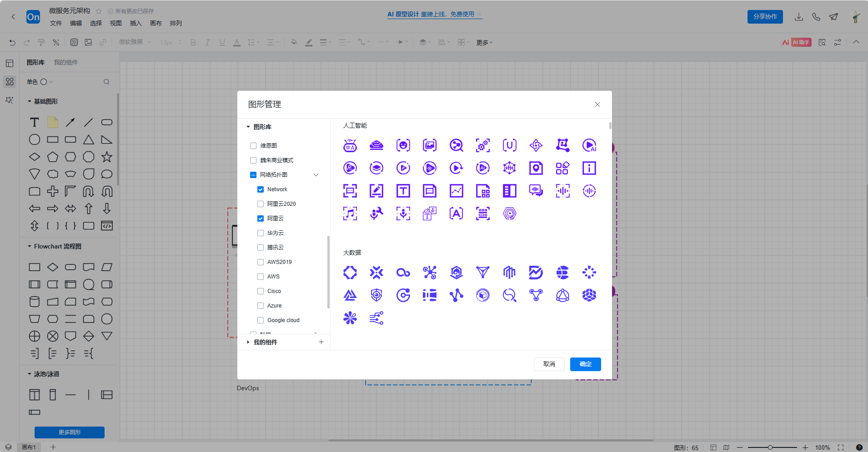
Task: Click the music note recognition icon
Action: click(x=350, y=214)
